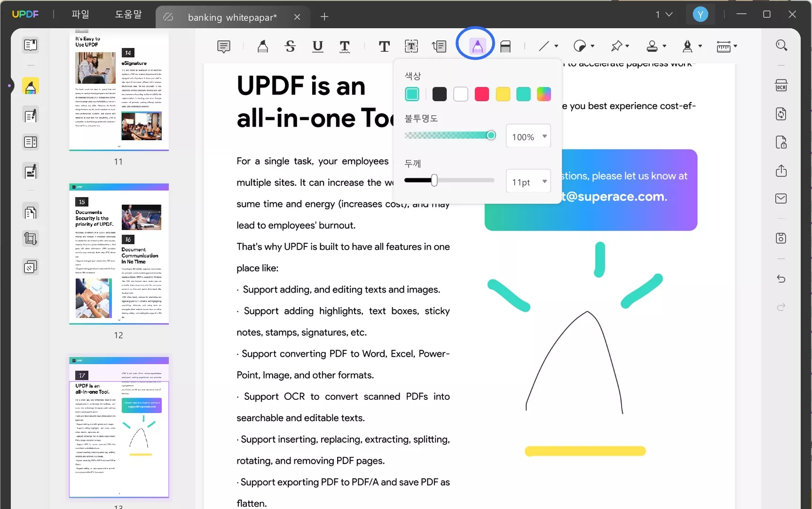Select the signature pen tool
The width and height of the screenshot is (812, 509).
tap(687, 46)
